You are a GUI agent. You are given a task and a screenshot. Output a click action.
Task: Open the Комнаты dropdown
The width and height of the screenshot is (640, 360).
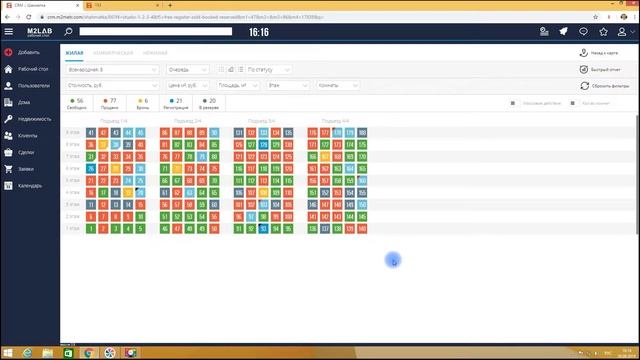pyautogui.click(x=338, y=85)
